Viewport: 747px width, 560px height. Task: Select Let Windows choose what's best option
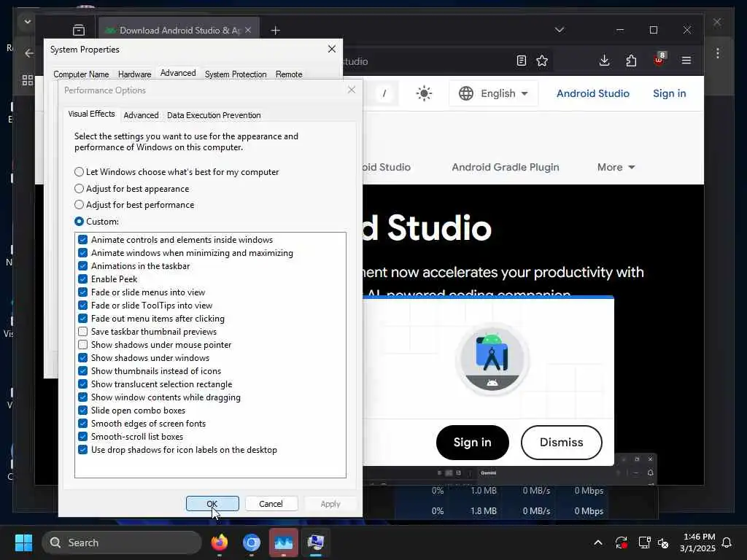177,172
